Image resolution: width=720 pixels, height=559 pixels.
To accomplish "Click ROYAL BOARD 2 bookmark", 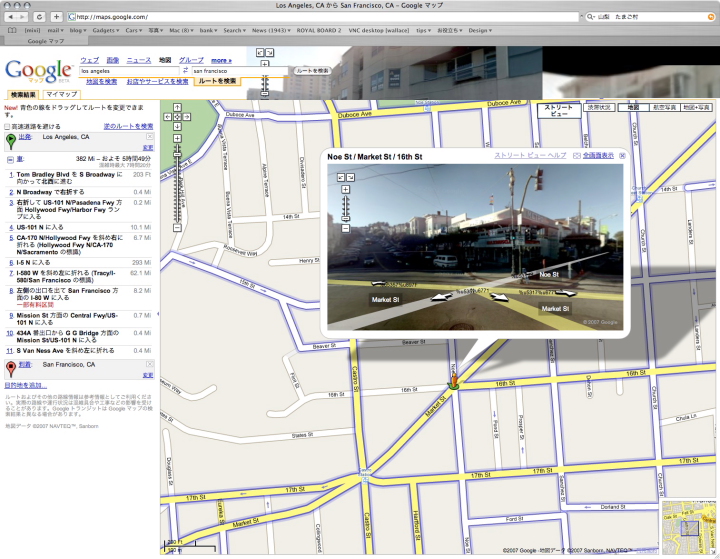I will click(319, 30).
